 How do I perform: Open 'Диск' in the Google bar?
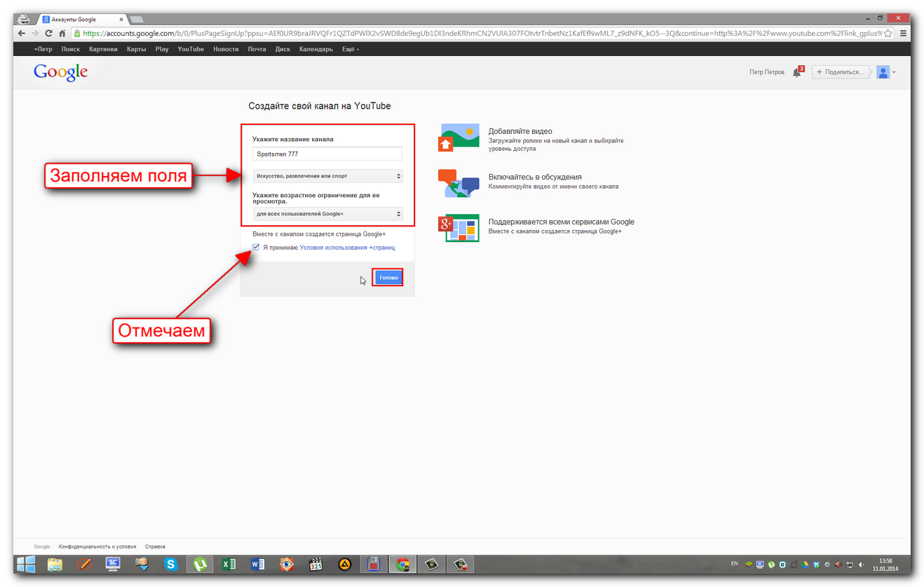[283, 49]
